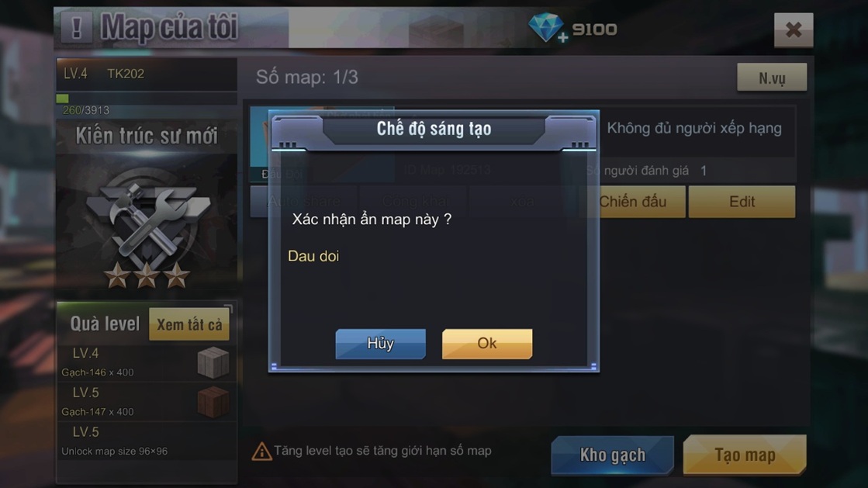Screen dimensions: 868x488
Task: Create a new map with Tạo map
Action: [x=745, y=455]
